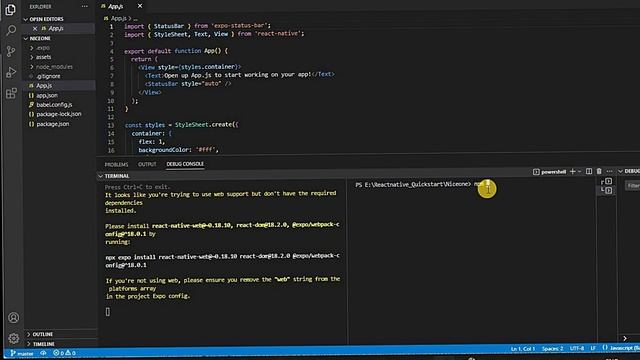The image size is (640, 360).
Task: Select the powershell terminal label
Action: point(549,172)
